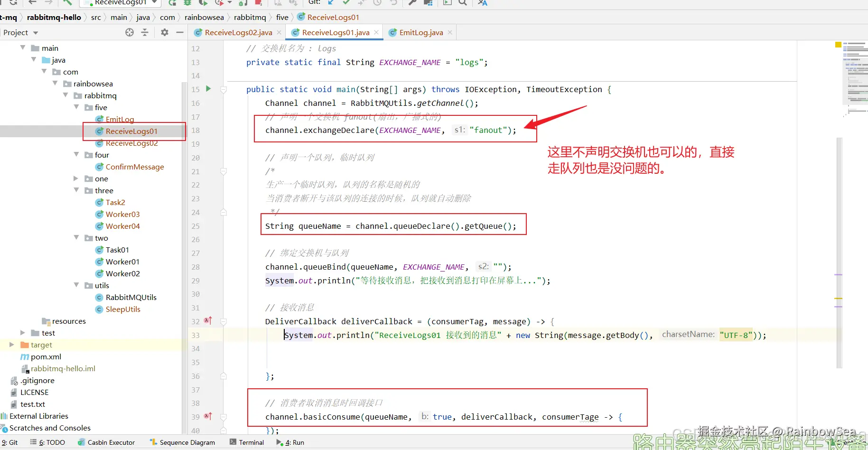Commit changes with the Git checkmark
868x450 pixels.
[346, 3]
